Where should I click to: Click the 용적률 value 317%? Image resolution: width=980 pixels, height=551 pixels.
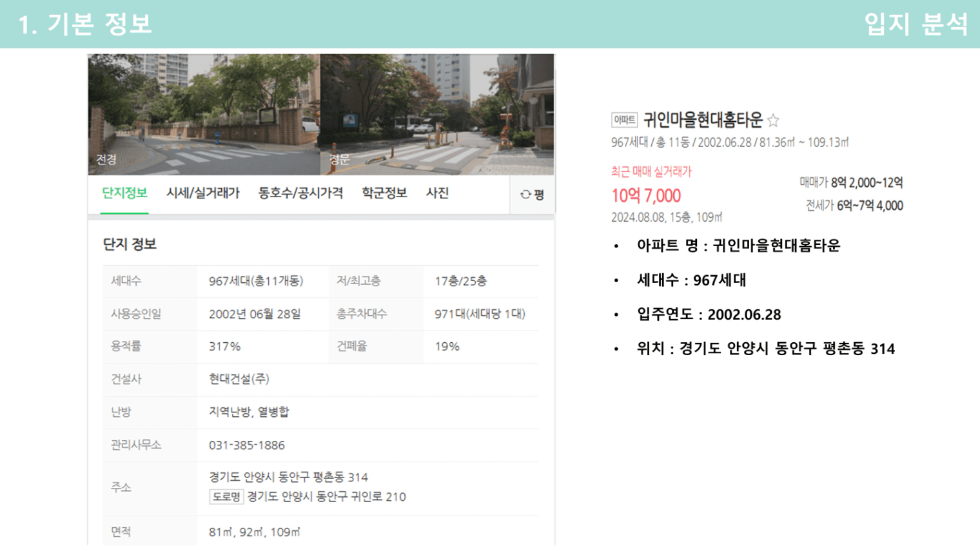pos(224,347)
